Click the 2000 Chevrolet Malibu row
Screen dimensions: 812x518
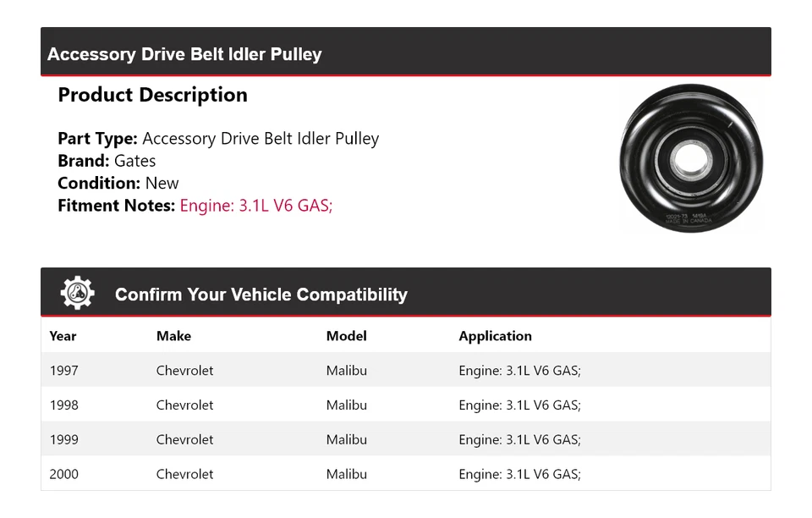[x=406, y=473]
